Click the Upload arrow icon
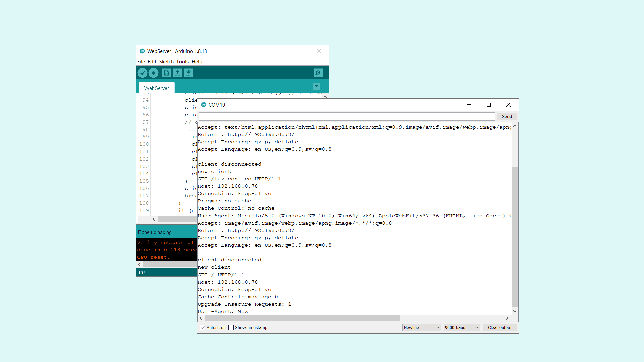This screenshot has height=362, width=644. click(153, 73)
